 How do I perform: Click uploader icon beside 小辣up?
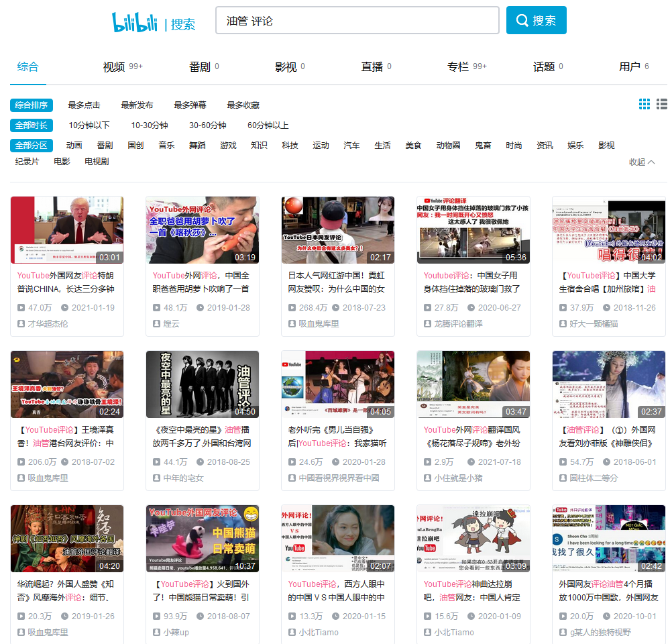[x=156, y=632]
